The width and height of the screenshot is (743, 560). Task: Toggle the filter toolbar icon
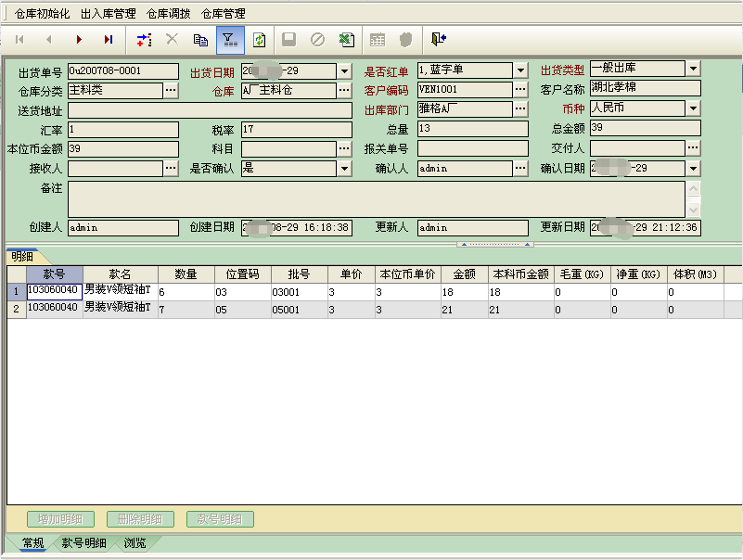pyautogui.click(x=229, y=40)
